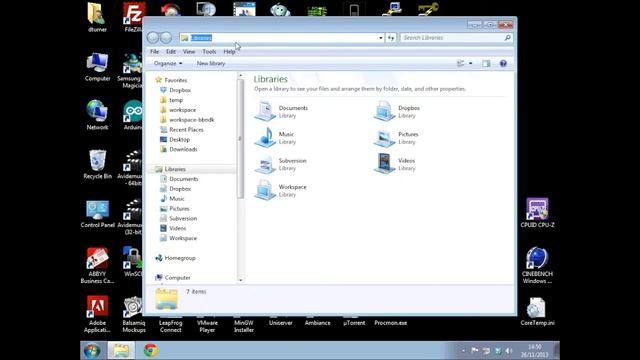
Task: Open the Help question mark icon
Action: tap(503, 63)
